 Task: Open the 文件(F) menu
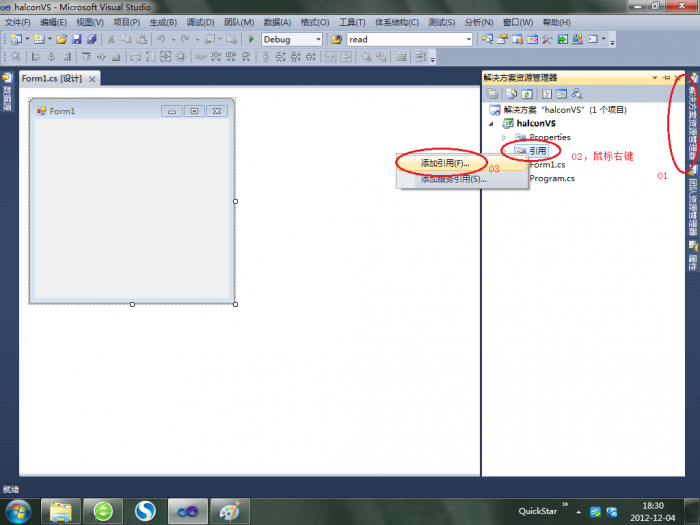(x=18, y=22)
